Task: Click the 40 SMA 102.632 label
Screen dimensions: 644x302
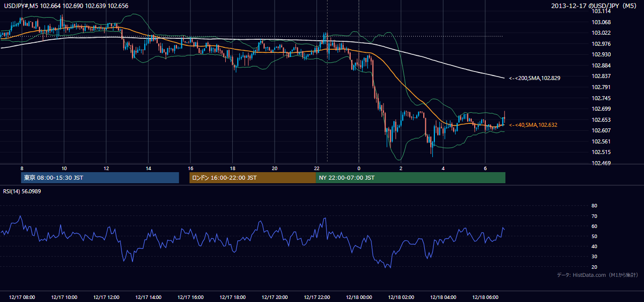Action: pos(533,125)
